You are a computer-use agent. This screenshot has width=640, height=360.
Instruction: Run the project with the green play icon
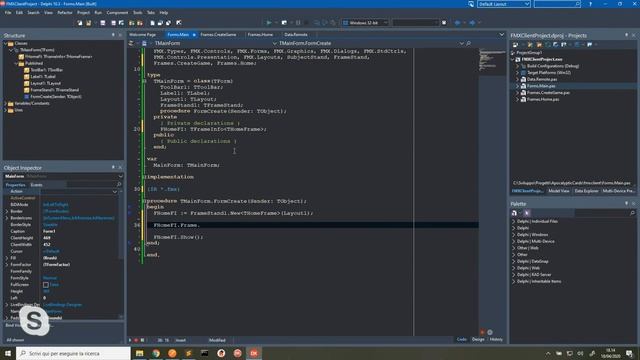[269, 23]
